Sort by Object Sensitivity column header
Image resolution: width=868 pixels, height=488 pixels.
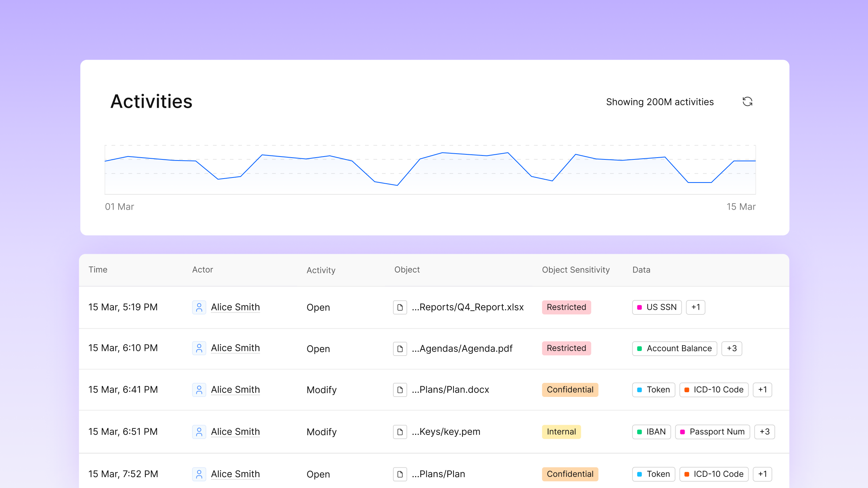(576, 270)
